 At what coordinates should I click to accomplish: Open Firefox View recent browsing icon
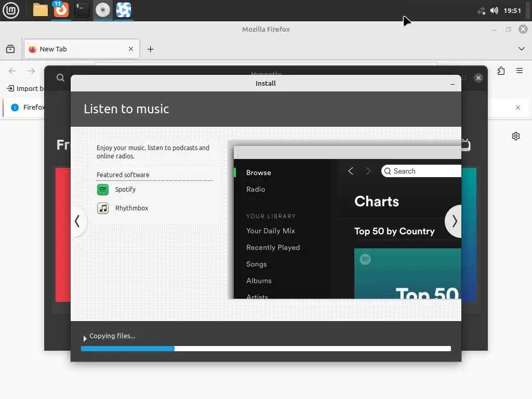point(10,49)
